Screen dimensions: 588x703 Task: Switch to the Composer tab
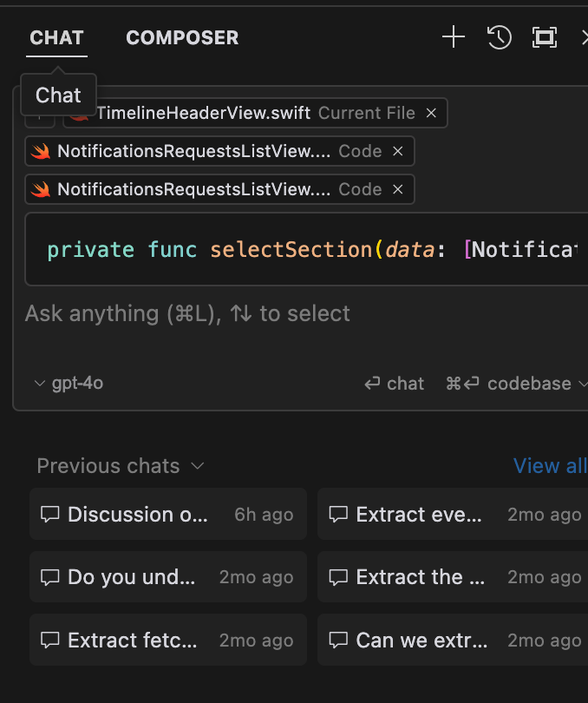pyautogui.click(x=182, y=38)
